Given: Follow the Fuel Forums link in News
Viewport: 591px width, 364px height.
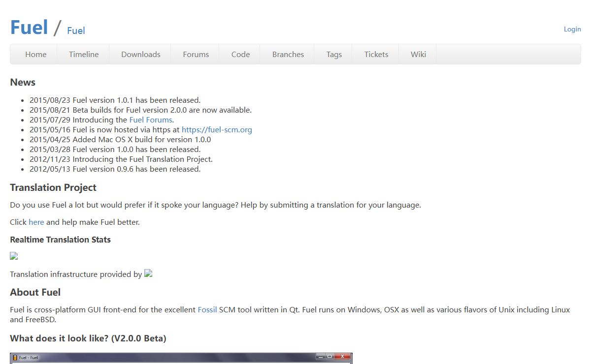Looking at the screenshot, I should [x=151, y=120].
